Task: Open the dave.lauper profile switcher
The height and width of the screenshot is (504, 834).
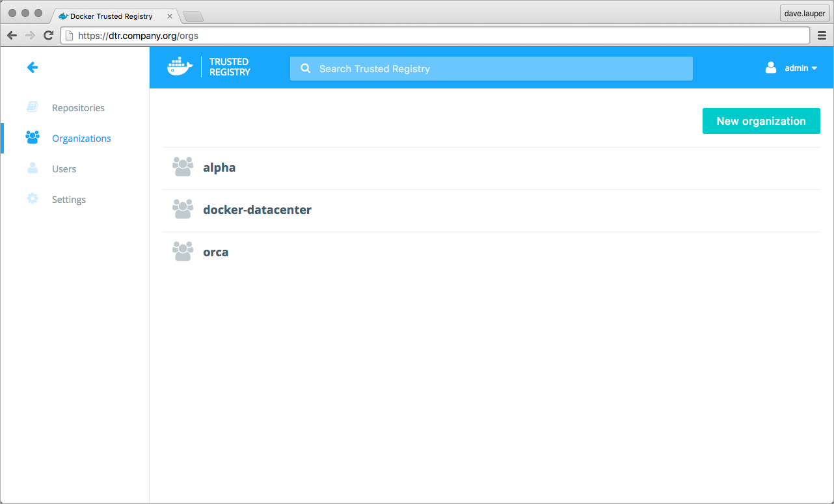Action: click(805, 14)
